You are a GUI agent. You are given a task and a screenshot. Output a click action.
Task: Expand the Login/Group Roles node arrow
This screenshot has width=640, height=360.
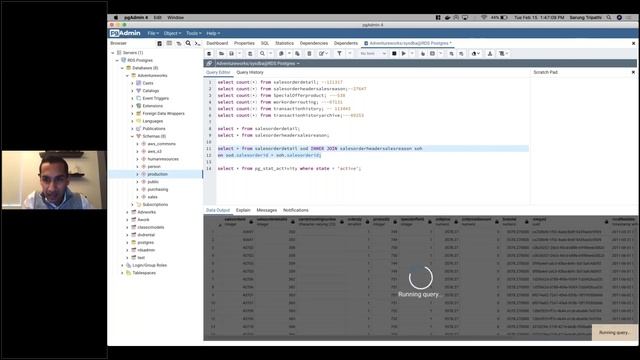click(x=122, y=265)
